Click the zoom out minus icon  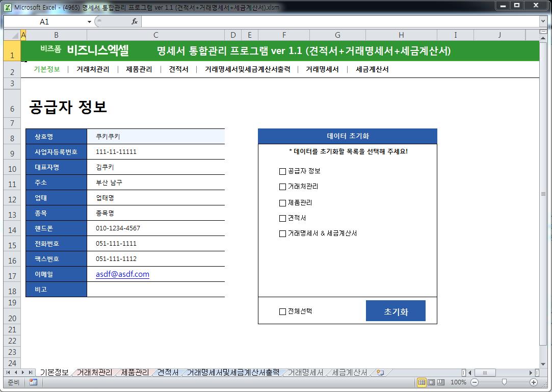click(474, 382)
